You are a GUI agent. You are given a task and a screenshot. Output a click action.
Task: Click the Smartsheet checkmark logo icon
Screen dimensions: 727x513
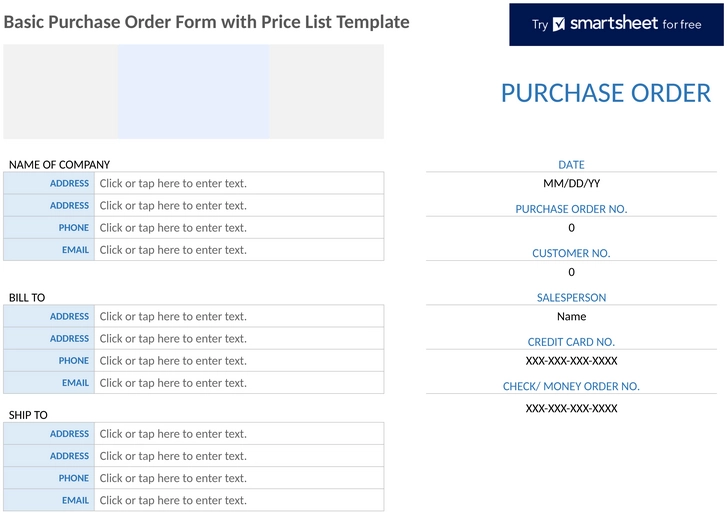tap(559, 24)
